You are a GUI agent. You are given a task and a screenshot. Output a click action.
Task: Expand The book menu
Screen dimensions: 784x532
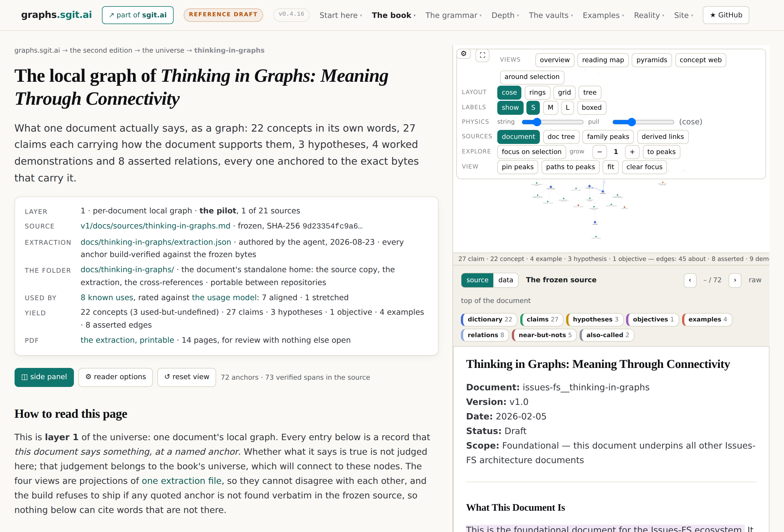click(x=394, y=15)
